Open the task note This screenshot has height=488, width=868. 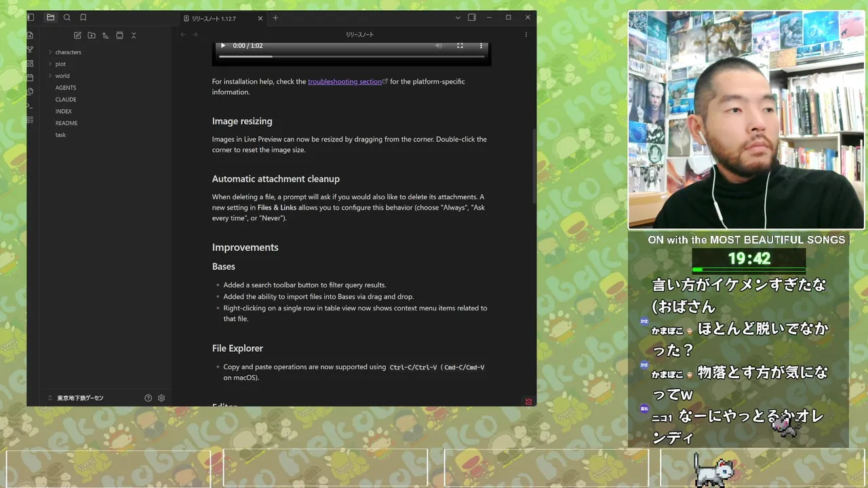[x=60, y=135]
